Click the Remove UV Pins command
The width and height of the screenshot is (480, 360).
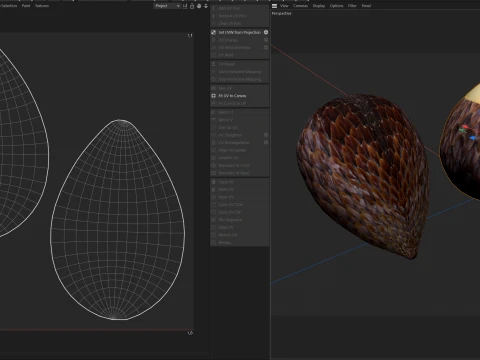(239, 16)
